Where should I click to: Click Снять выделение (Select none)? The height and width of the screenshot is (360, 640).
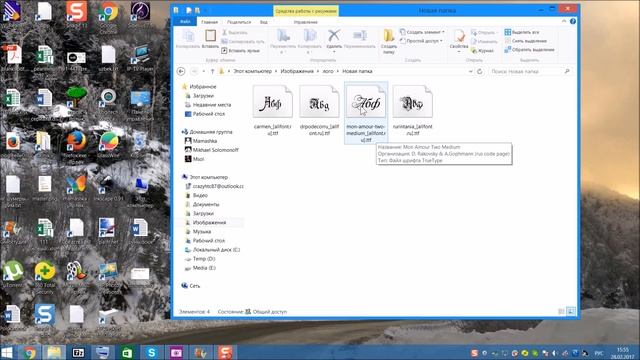pos(525,41)
